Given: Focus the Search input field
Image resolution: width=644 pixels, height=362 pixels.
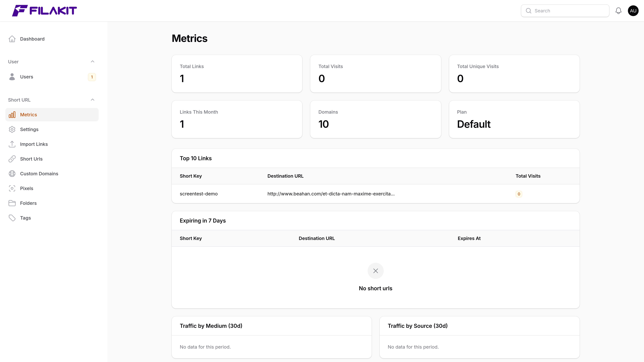Looking at the screenshot, I should tap(565, 11).
